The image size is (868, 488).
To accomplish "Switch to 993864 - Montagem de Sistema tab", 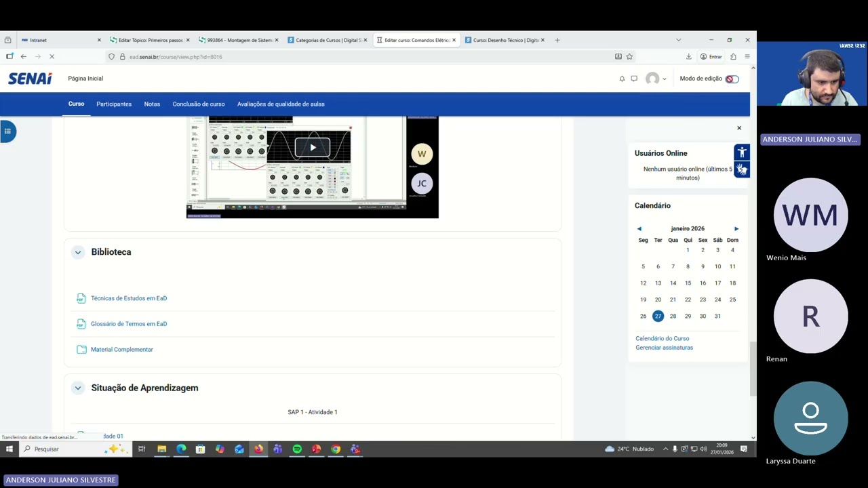I will point(238,40).
